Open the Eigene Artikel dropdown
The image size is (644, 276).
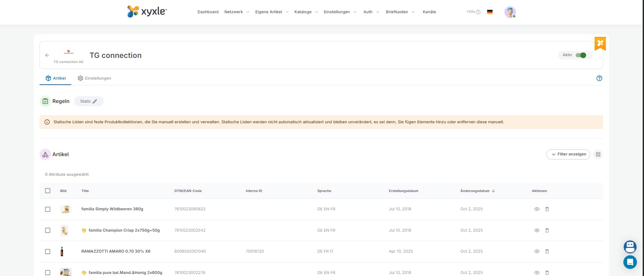coord(271,12)
